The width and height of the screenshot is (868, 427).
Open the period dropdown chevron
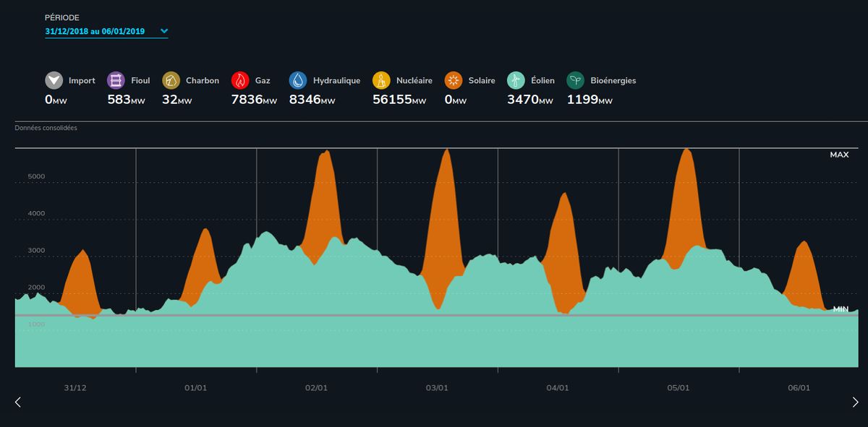164,31
